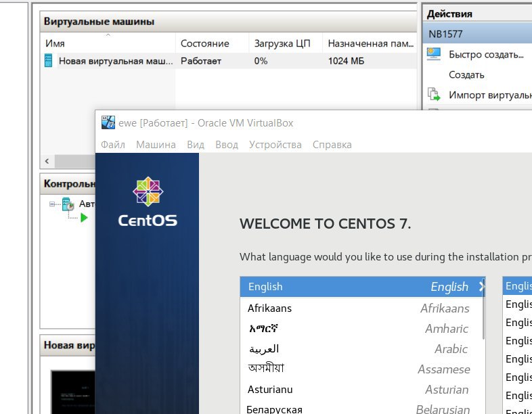Select Afrikaans in the language list

click(363, 308)
